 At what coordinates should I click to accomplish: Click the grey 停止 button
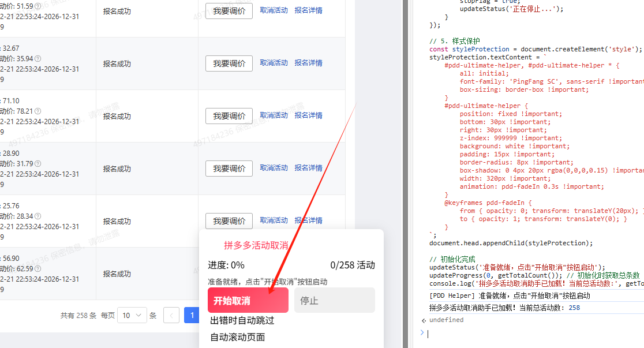click(x=335, y=300)
